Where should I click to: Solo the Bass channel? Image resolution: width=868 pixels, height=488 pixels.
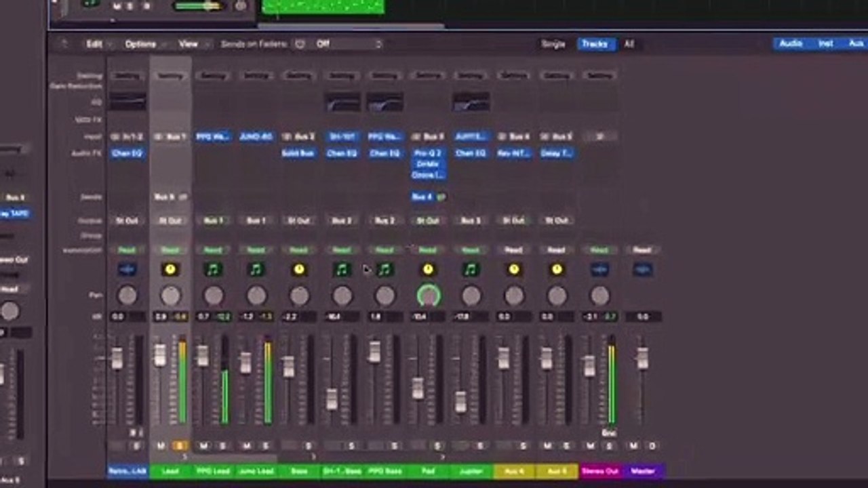[x=309, y=446]
